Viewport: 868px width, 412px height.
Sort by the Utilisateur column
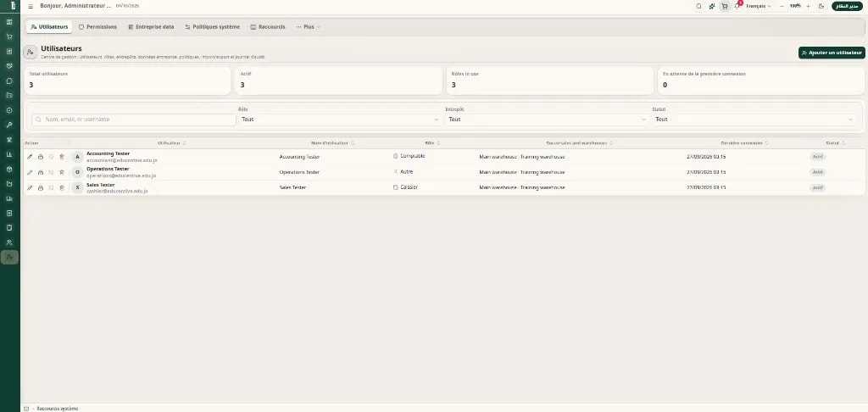(172, 143)
